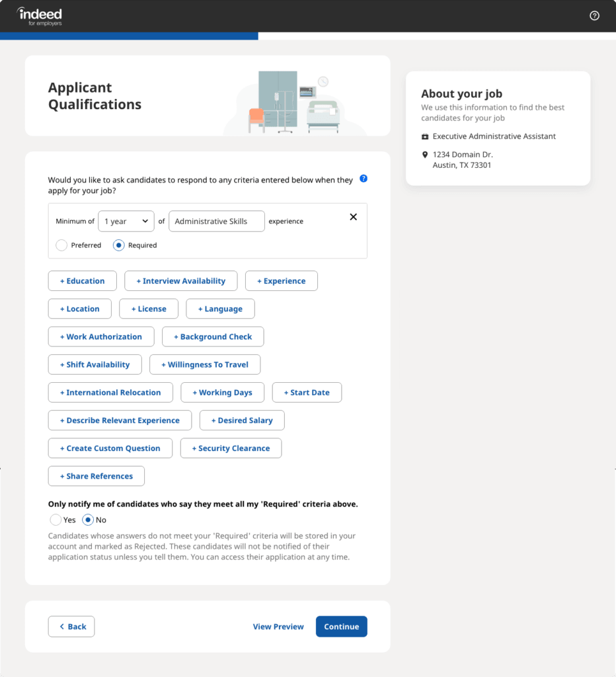The image size is (616, 677).
Task: Go Back to the previous step
Action: (71, 627)
